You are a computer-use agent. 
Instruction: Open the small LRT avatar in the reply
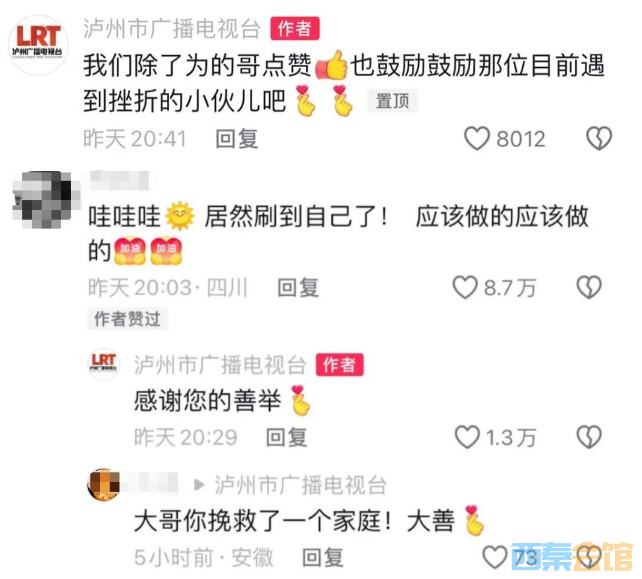pos(103,364)
